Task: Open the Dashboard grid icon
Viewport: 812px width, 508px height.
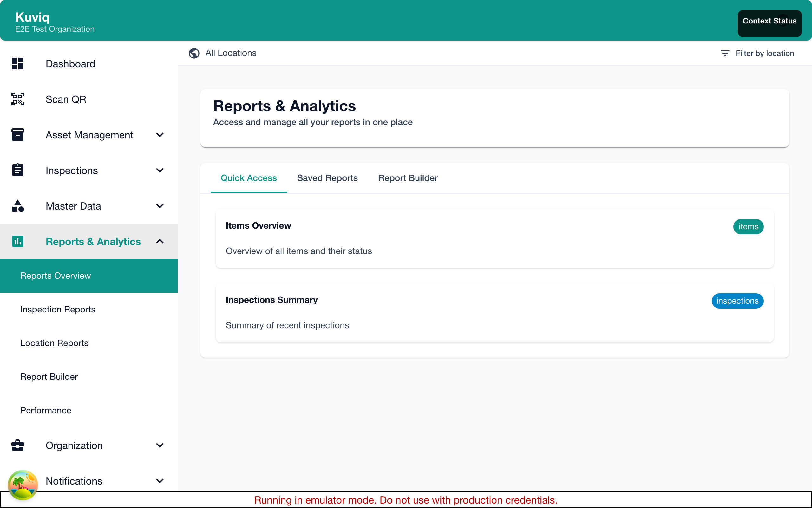Action: click(x=18, y=63)
